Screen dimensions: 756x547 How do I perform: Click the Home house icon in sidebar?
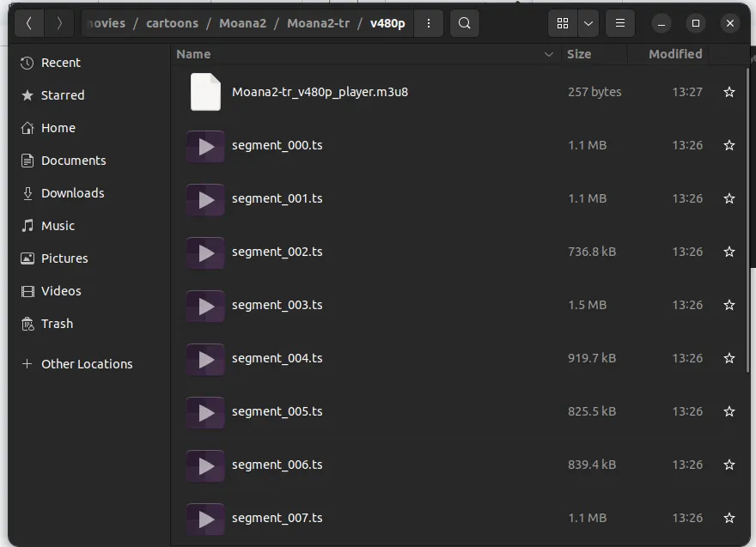pyautogui.click(x=27, y=128)
